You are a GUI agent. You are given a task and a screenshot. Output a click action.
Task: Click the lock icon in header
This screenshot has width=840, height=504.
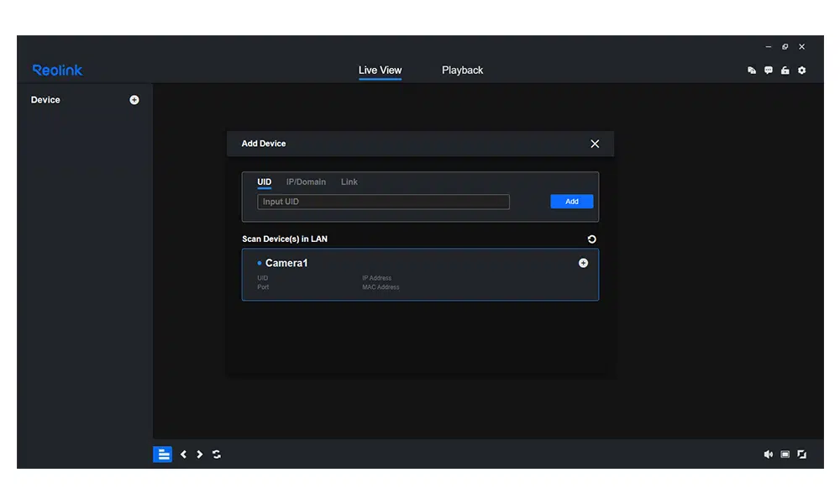[785, 71]
